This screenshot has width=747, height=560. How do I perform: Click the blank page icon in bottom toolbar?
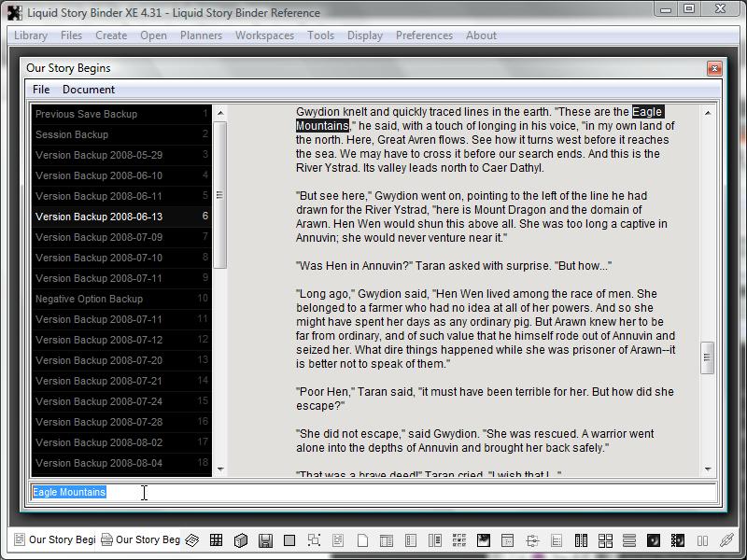[x=361, y=540]
